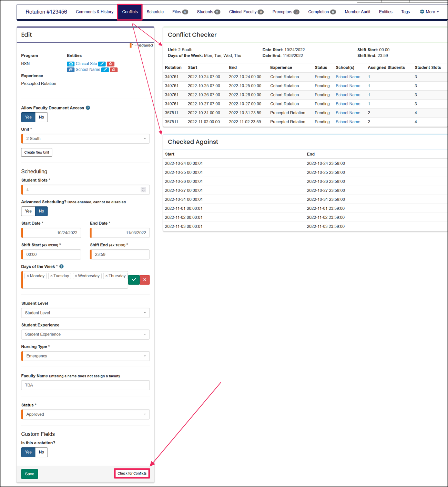Open help tooltip for Days of the Week
The width and height of the screenshot is (448, 487).
point(61,266)
